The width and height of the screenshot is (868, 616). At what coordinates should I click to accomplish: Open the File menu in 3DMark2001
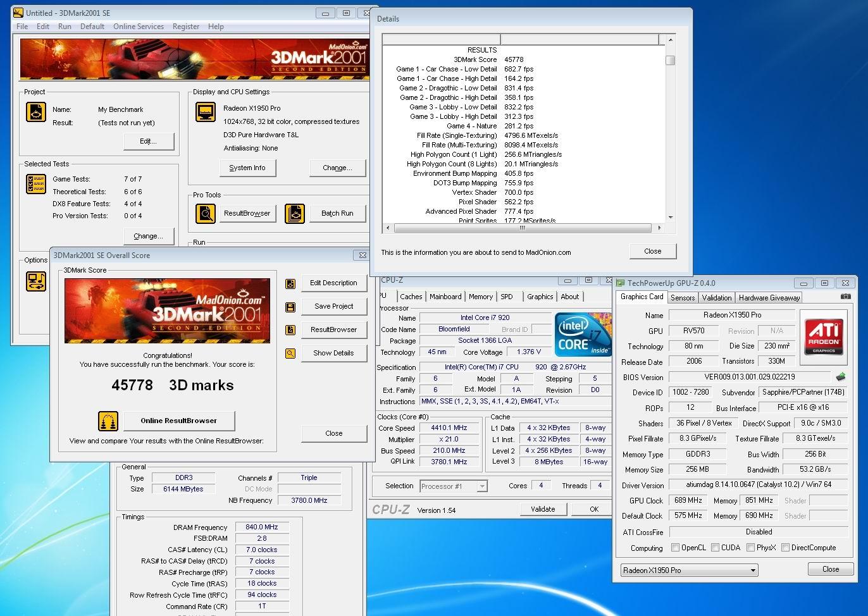pos(22,27)
